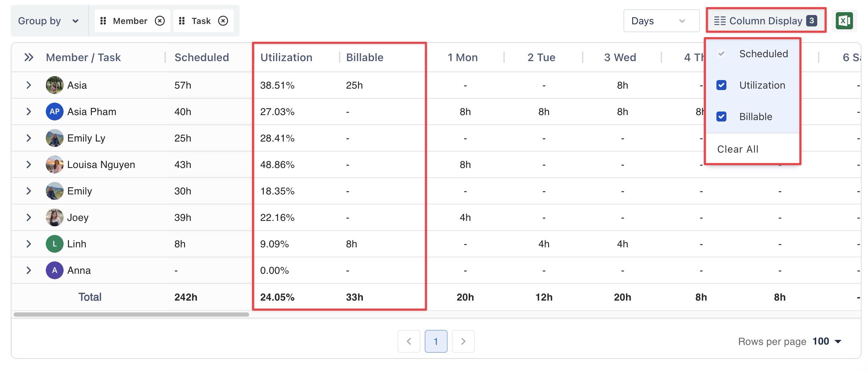The image size is (868, 371).
Task: Expand the Emily Ly row
Action: click(29, 138)
